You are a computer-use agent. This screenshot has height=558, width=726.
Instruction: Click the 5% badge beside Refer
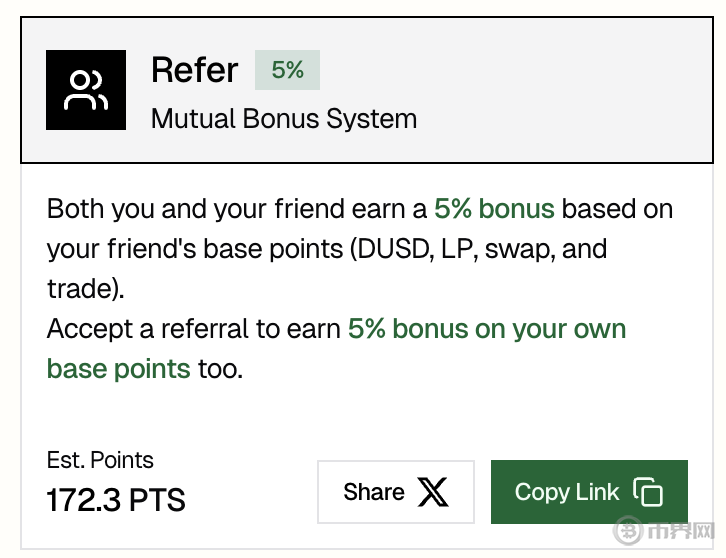click(287, 70)
